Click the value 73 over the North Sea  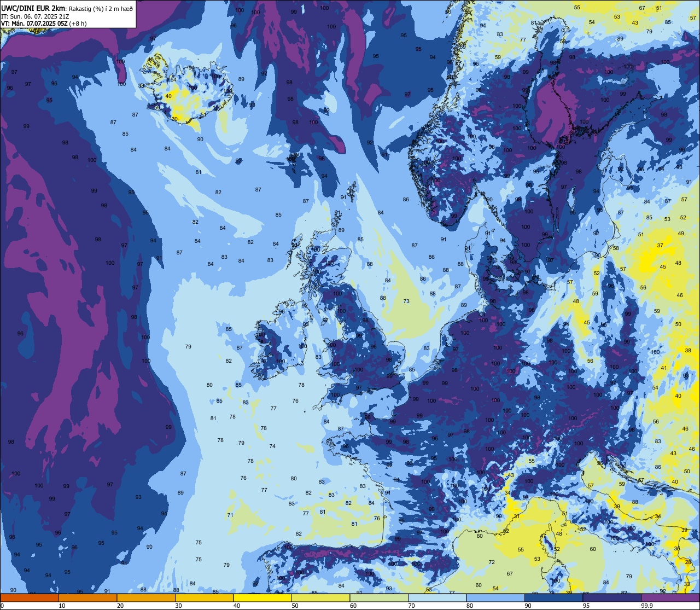pos(406,301)
